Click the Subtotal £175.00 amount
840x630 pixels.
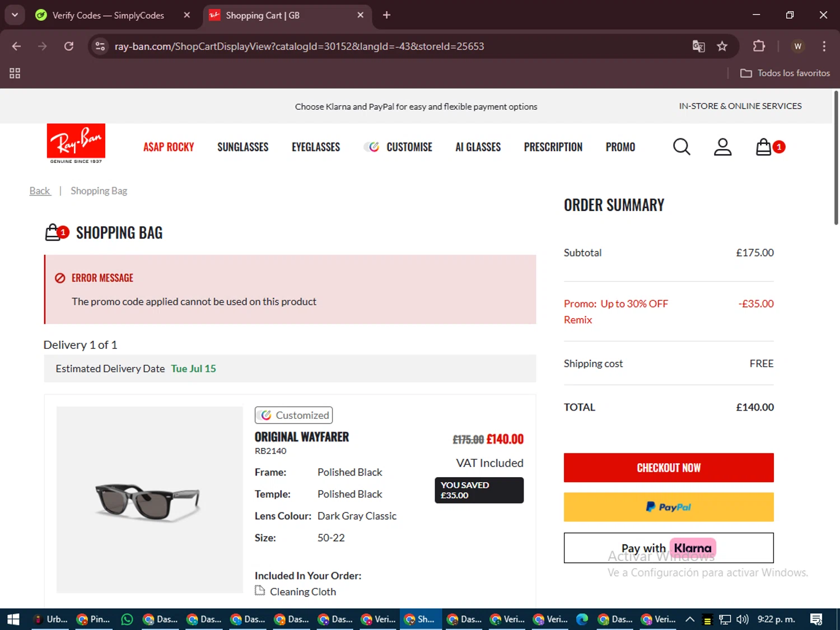tap(755, 253)
